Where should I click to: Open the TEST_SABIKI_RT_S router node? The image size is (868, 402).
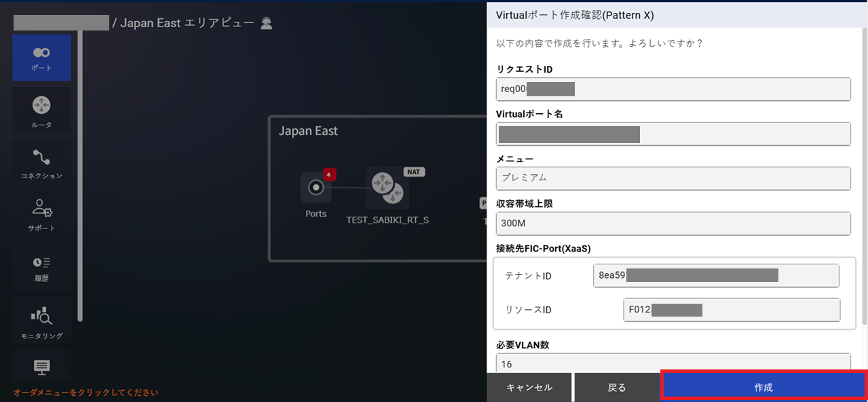tap(387, 188)
